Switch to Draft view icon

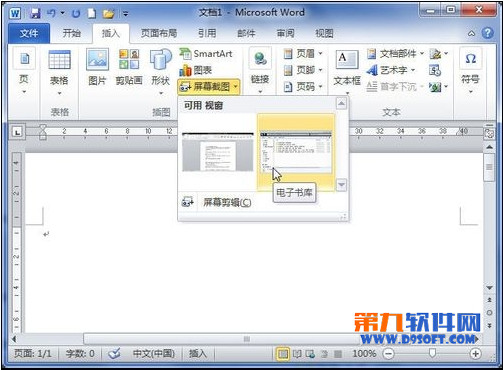click(x=338, y=354)
